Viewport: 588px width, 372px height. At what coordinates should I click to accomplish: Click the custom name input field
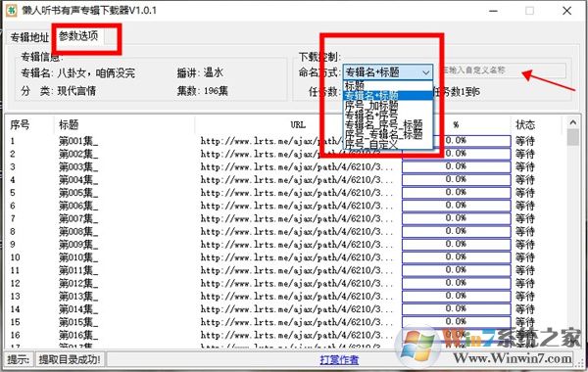[x=502, y=70]
